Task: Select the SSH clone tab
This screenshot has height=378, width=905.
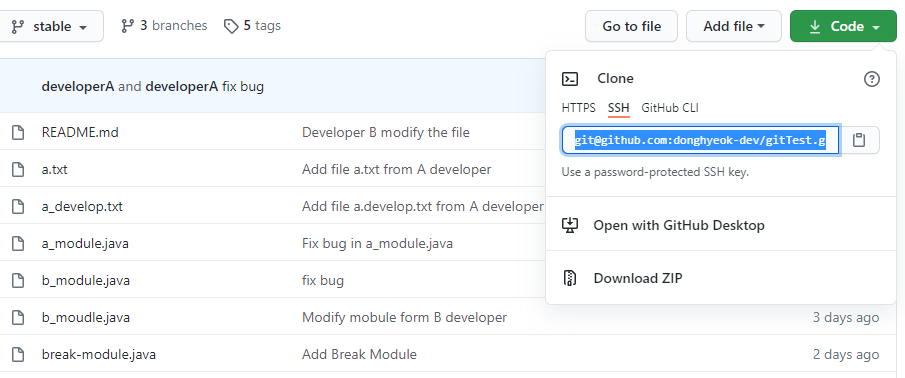Action: click(x=618, y=108)
